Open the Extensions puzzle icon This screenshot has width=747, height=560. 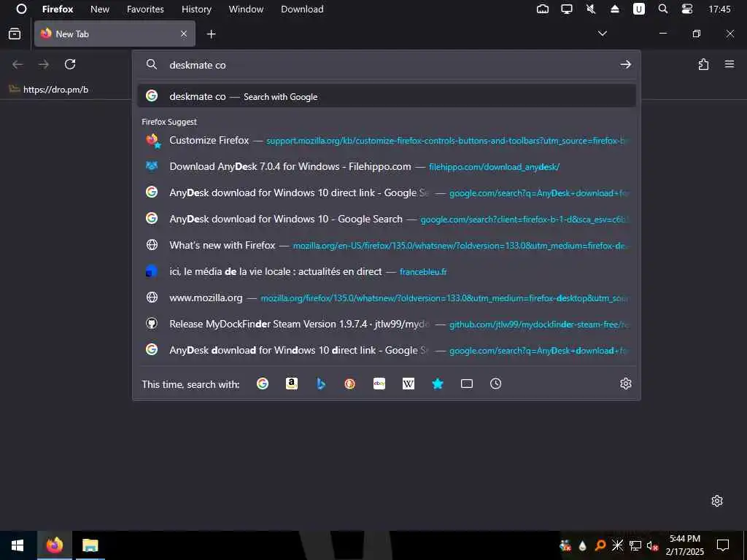(x=703, y=64)
